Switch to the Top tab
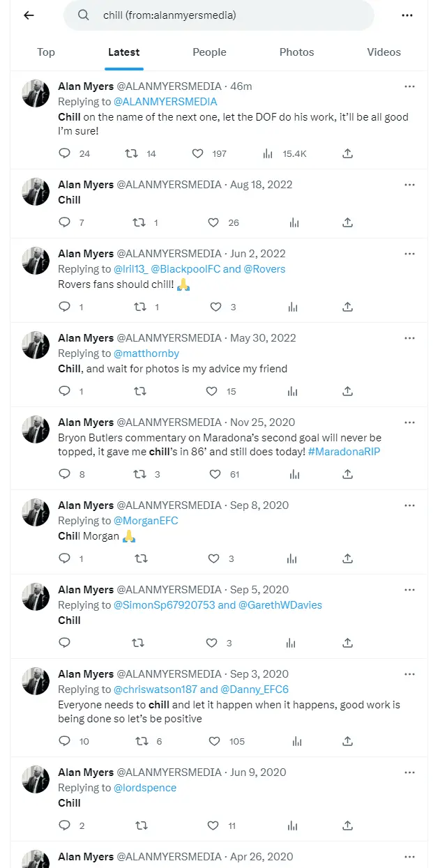The width and height of the screenshot is (447, 868). 46,52
